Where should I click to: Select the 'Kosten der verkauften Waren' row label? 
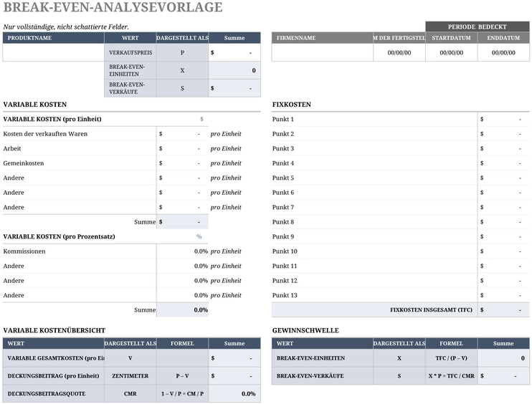click(x=45, y=134)
